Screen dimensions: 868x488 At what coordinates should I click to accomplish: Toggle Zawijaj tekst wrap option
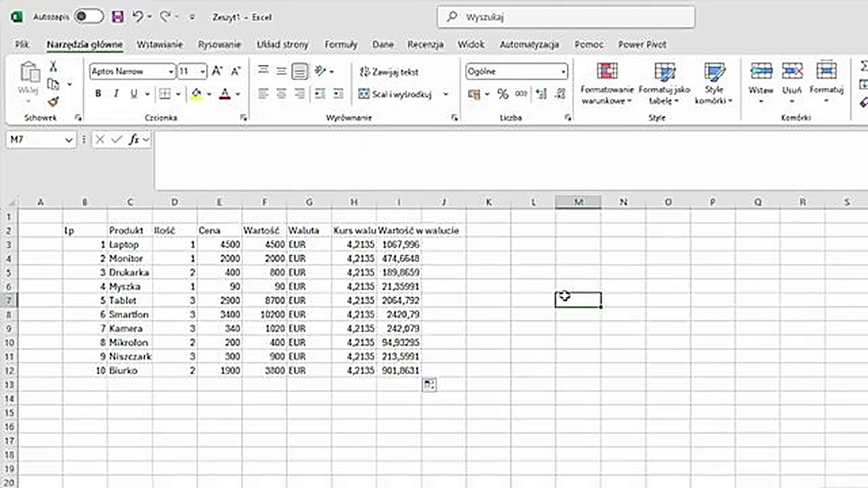(x=389, y=72)
